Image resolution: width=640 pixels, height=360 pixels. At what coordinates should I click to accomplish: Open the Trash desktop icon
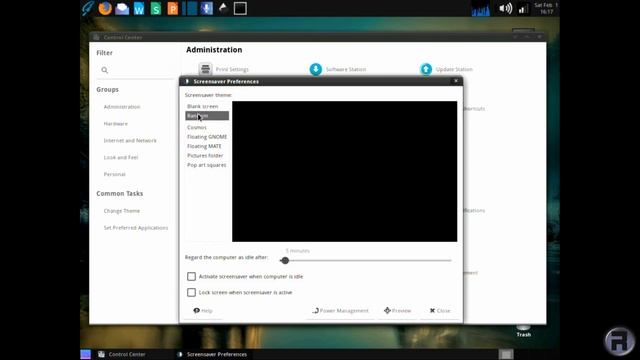coord(524,331)
